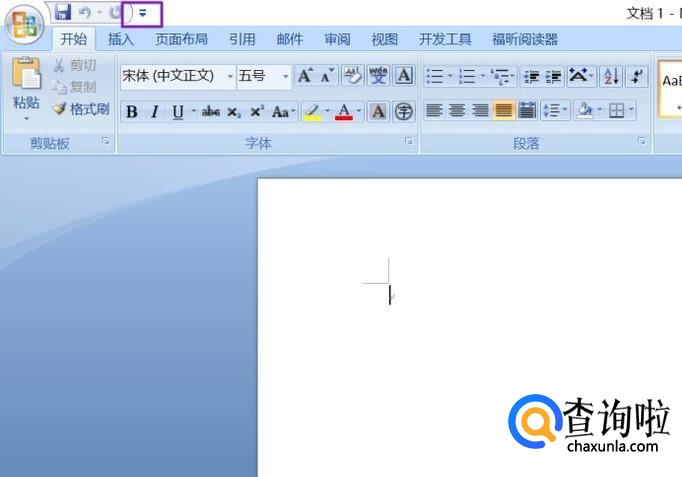Apply the red font color swatch

pos(344,112)
